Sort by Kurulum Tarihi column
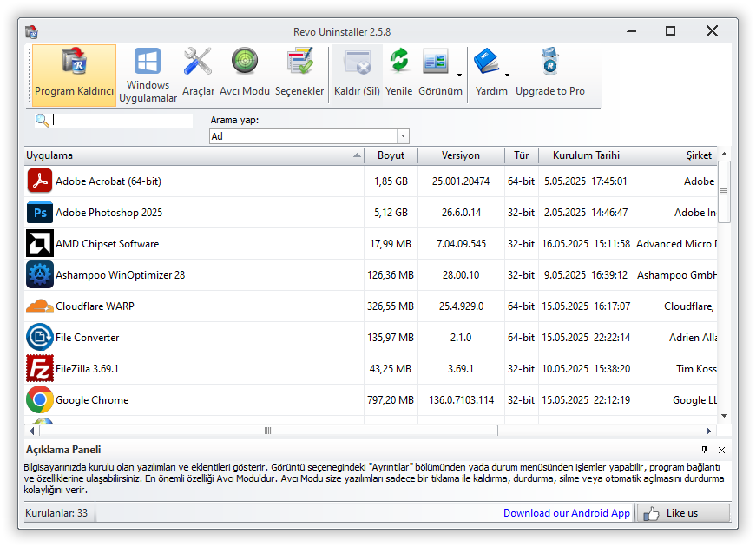Viewport: 756px width, 547px height. [586, 155]
